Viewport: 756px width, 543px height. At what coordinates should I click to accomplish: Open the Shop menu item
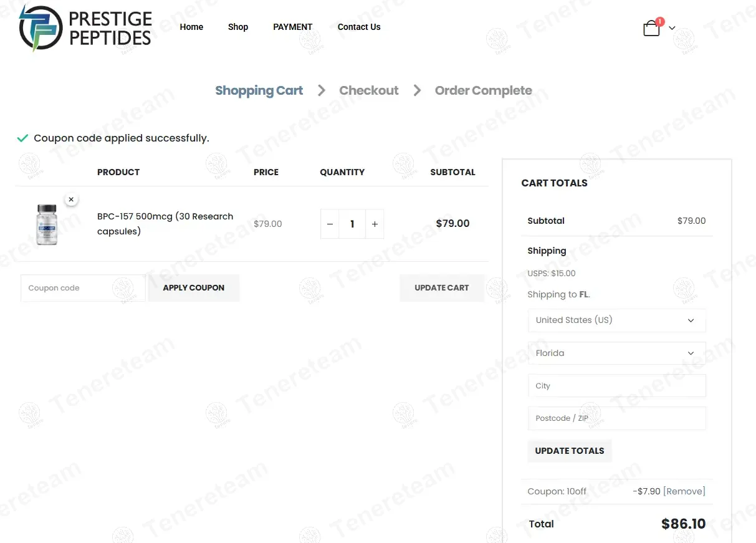[238, 27]
